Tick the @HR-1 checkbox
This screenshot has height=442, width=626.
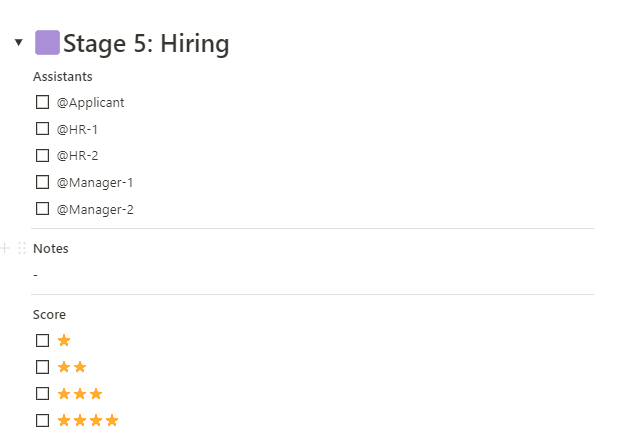43,129
